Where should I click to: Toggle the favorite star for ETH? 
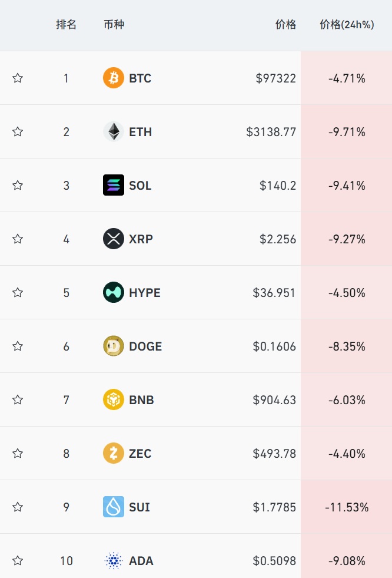pos(18,131)
